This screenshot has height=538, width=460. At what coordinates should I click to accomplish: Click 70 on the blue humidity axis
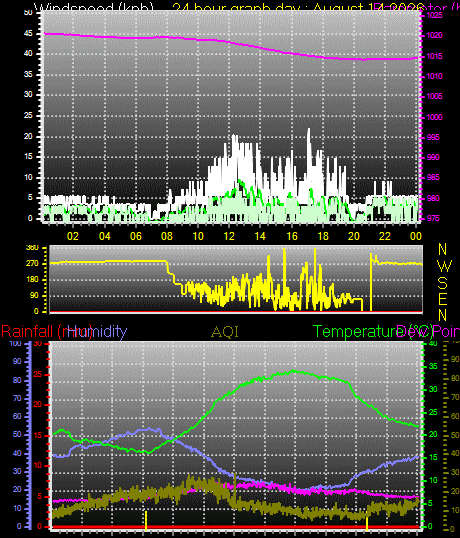[x=17, y=398]
